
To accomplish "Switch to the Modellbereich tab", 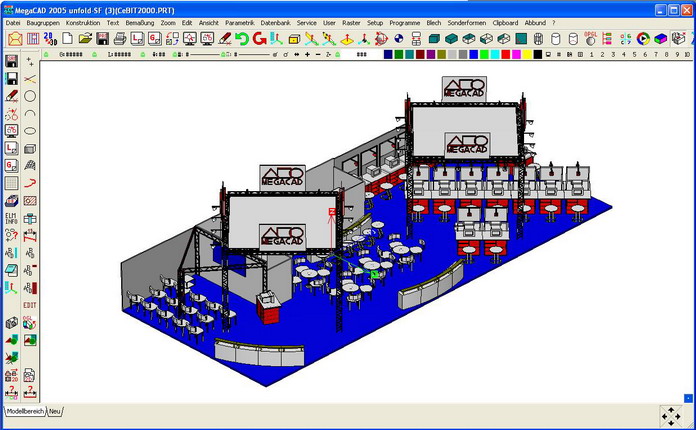I will [x=25, y=411].
